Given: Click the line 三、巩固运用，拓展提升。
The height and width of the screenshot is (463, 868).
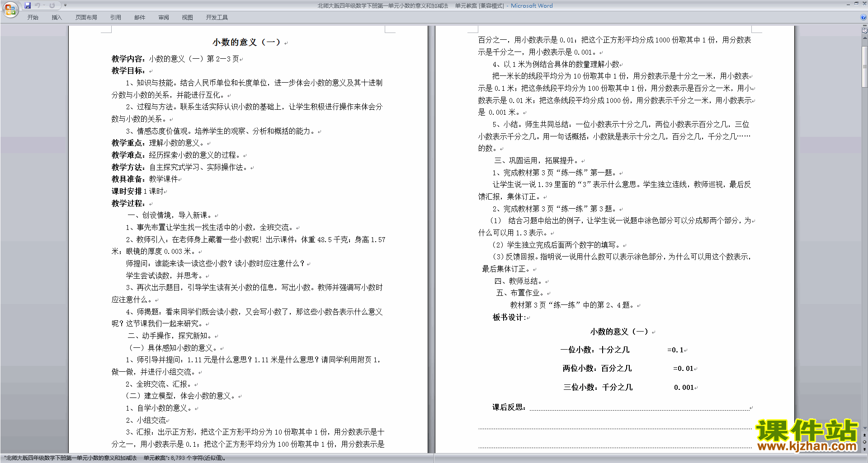Looking at the screenshot, I should [x=538, y=161].
